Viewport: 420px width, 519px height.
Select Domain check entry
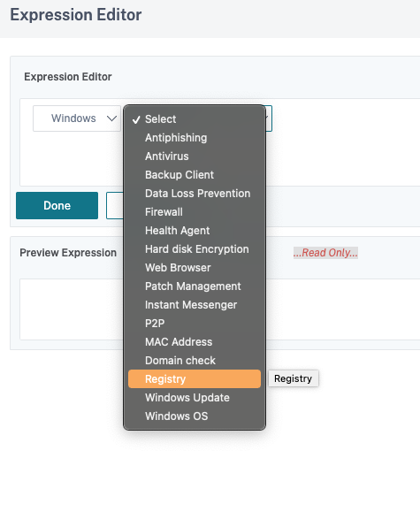(195, 360)
